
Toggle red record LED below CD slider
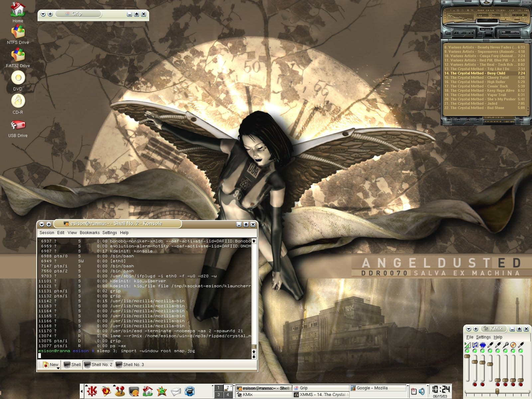click(513, 384)
